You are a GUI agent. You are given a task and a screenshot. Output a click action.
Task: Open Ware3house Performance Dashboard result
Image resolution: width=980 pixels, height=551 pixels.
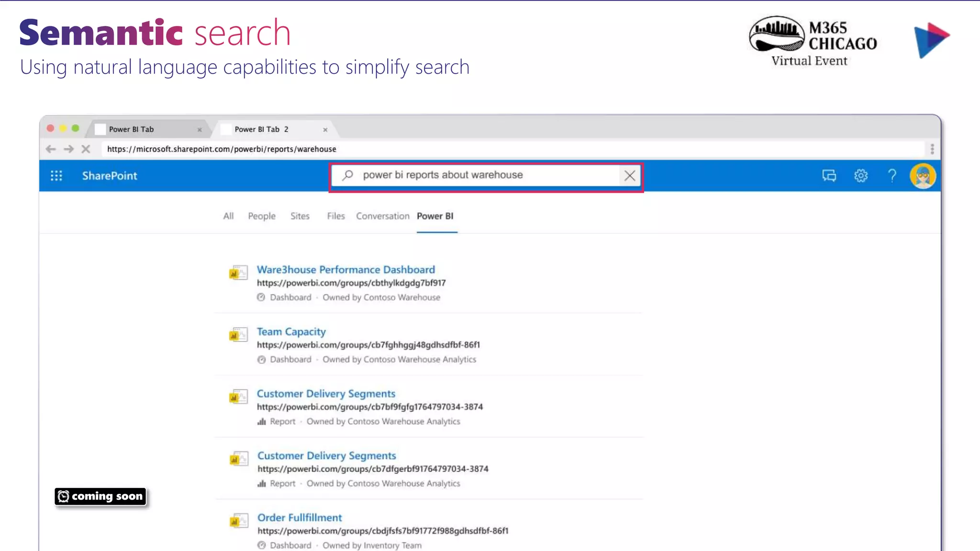346,270
